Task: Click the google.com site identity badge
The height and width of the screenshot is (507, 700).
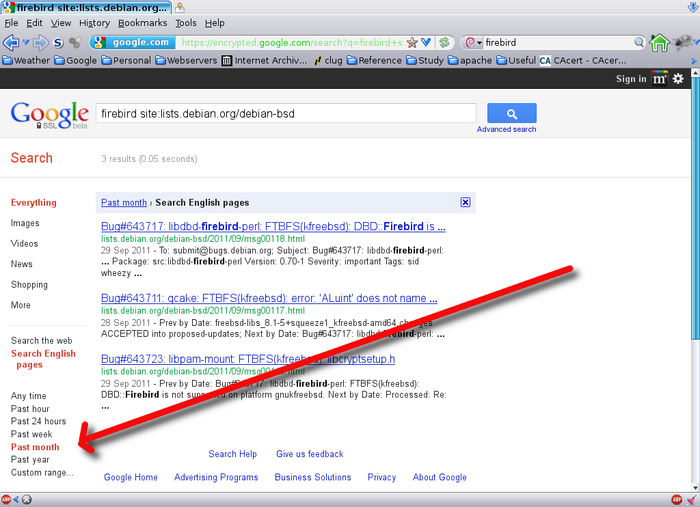Action: click(132, 42)
